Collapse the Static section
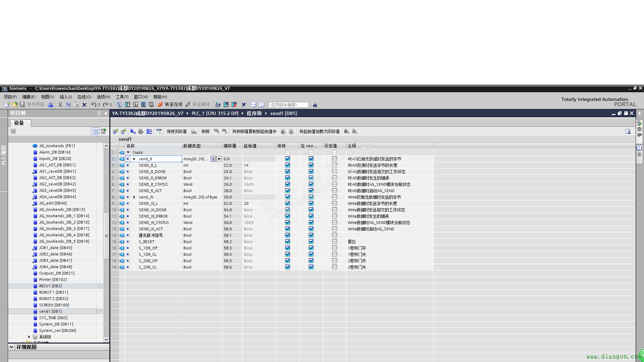Image resolution: width=644 pixels, height=362 pixels. (128, 153)
